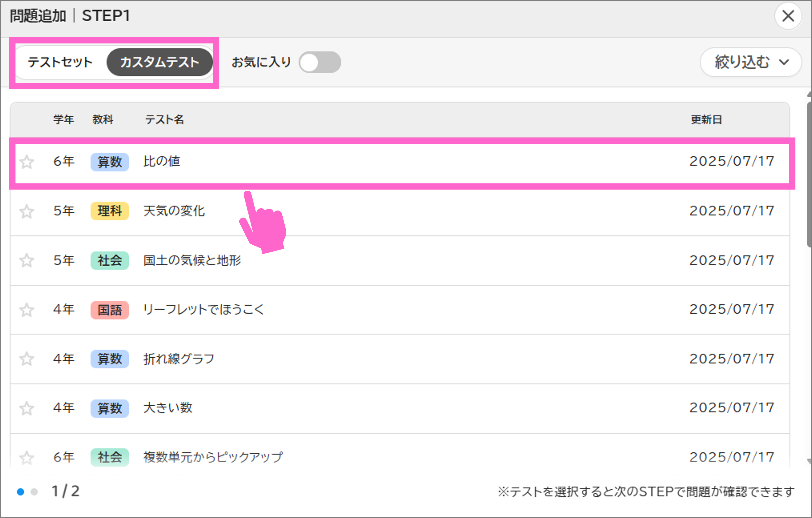
Task: Star the 比の値 test as favorite
Action: (x=27, y=162)
